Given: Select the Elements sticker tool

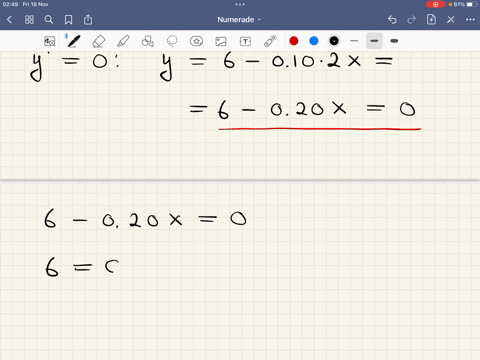Looking at the screenshot, I should [x=196, y=41].
